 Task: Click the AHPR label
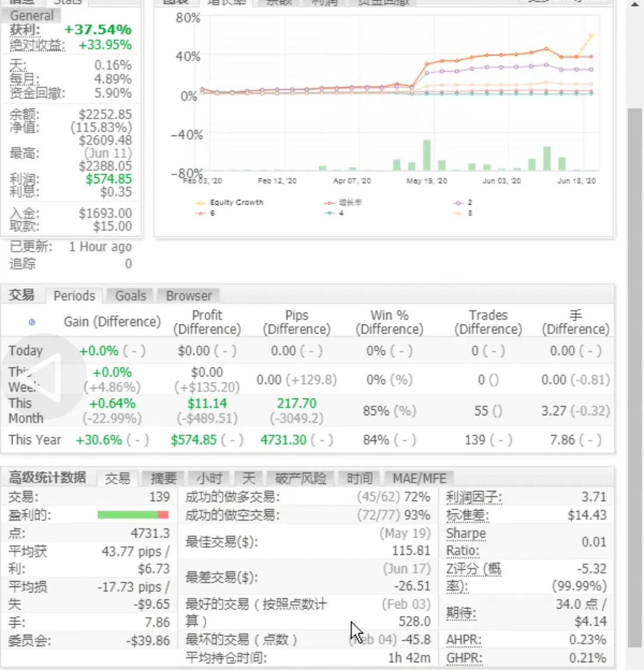coord(464,640)
